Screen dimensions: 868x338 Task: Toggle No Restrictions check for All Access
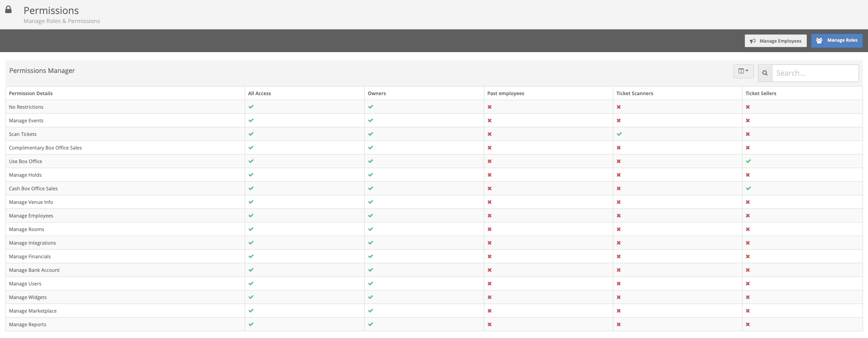tap(251, 107)
